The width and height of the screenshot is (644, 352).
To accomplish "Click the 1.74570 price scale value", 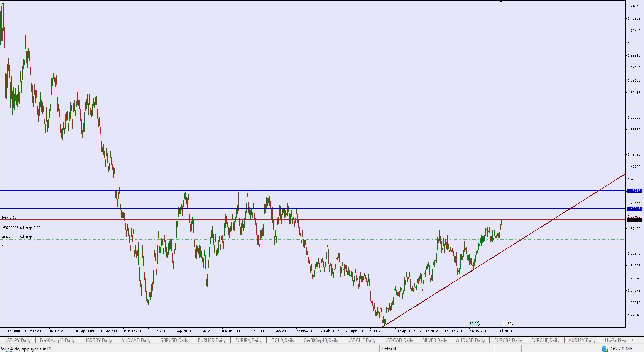I will tap(634, 6).
